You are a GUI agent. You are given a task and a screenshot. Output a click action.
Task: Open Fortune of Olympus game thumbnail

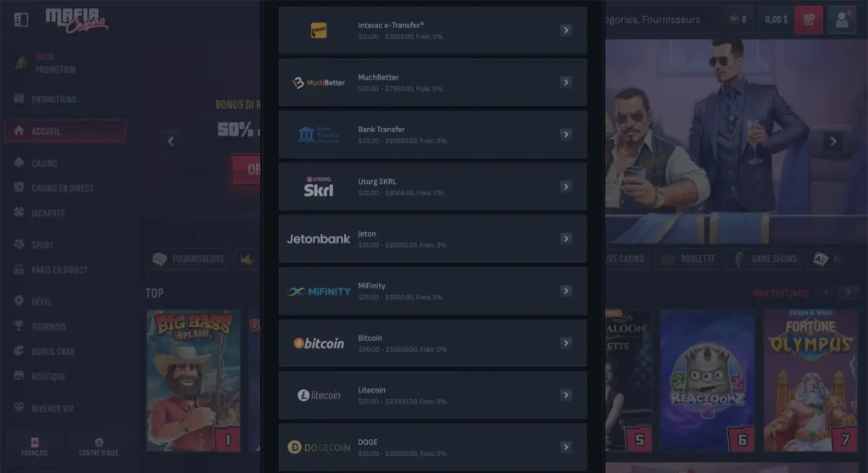810,381
